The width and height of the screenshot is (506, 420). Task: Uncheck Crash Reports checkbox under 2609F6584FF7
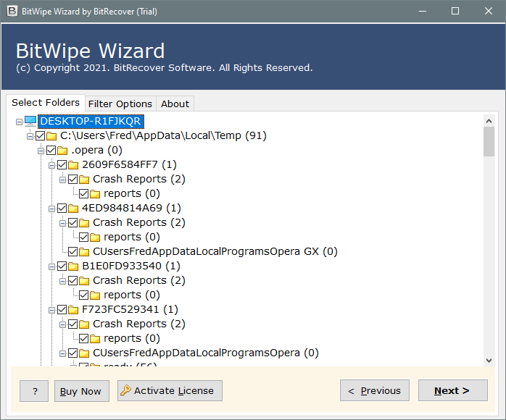pyautogui.click(x=73, y=180)
